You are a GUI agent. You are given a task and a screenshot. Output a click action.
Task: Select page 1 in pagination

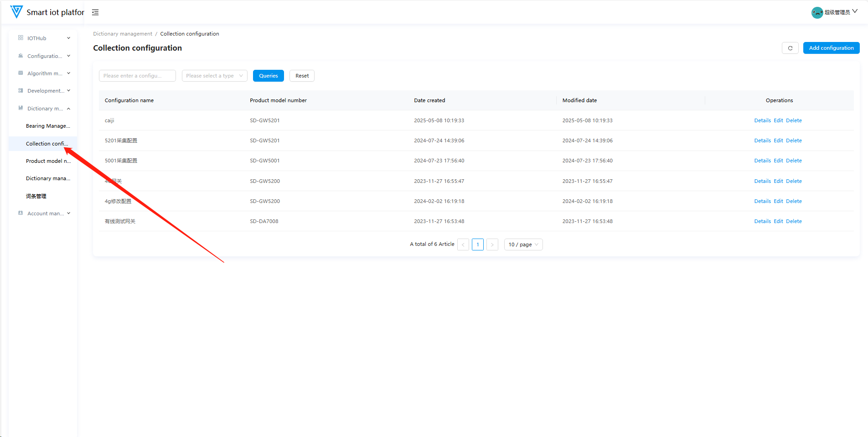pyautogui.click(x=478, y=245)
